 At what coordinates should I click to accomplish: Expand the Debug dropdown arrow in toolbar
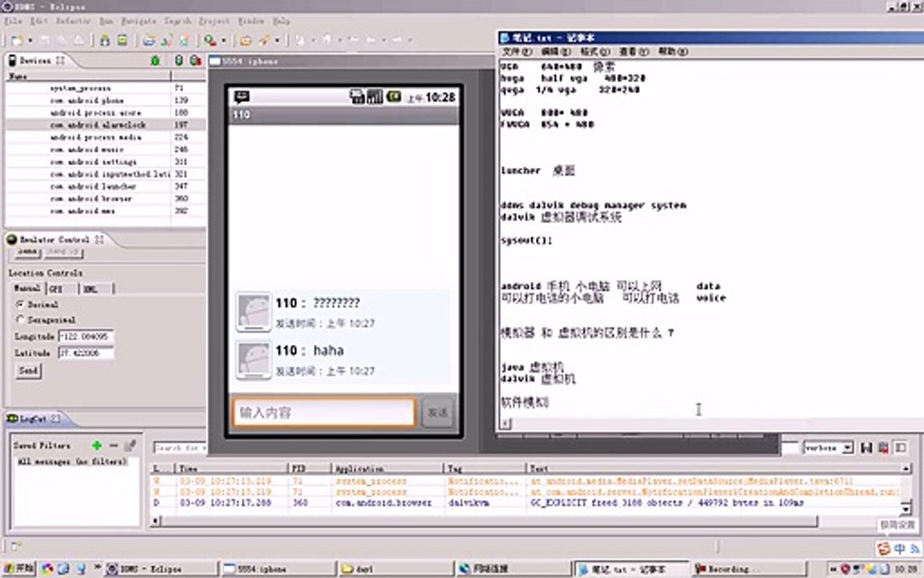click(223, 40)
